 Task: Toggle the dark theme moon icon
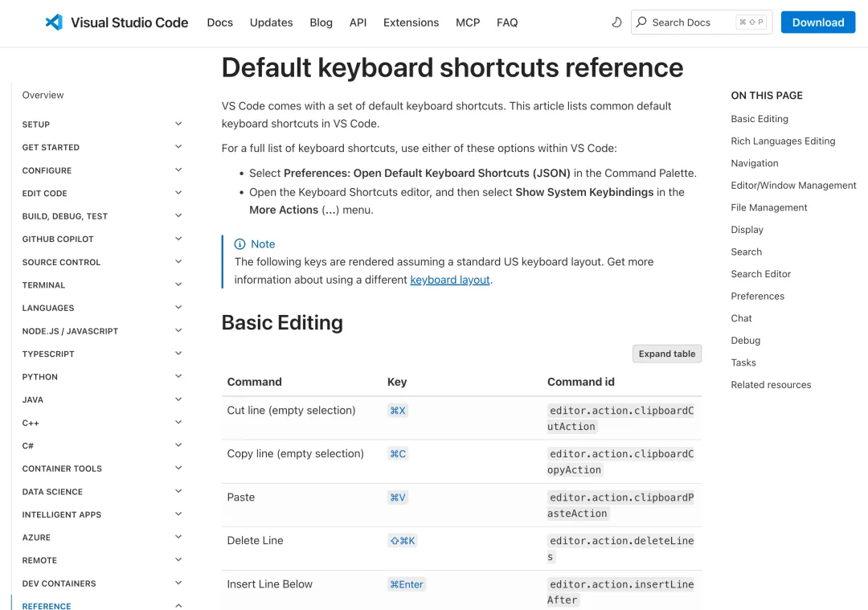[616, 23]
